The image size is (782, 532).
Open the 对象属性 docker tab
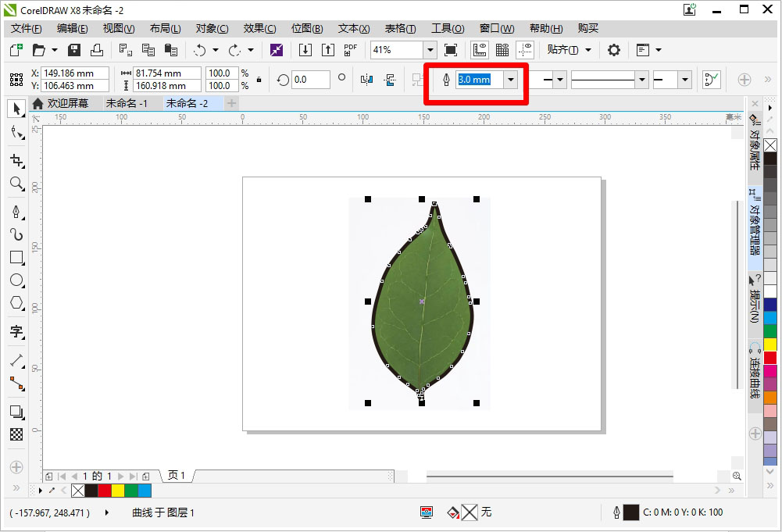pyautogui.click(x=755, y=142)
